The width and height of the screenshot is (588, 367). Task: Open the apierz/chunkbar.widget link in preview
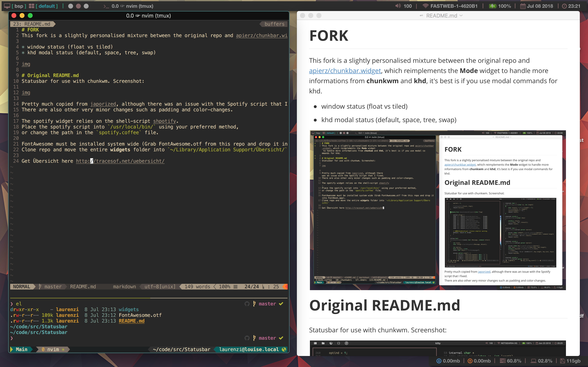345,71
